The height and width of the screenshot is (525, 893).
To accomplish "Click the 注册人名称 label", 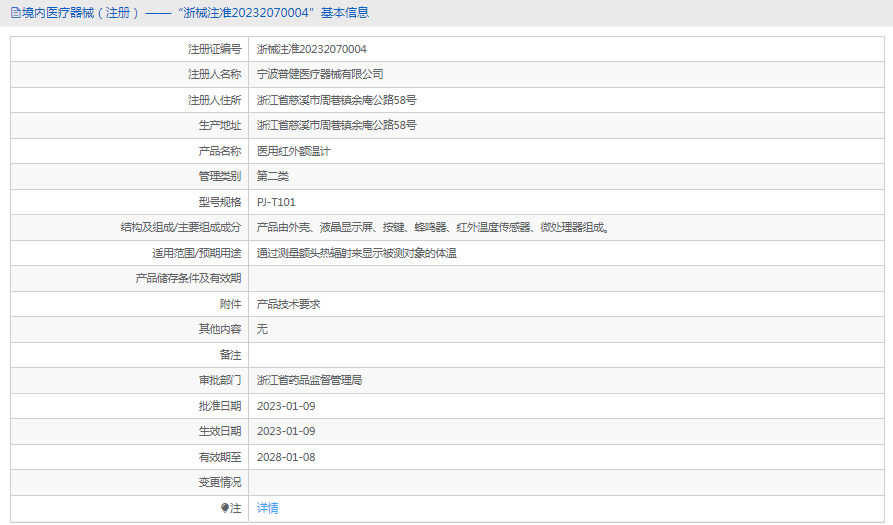I will (215, 75).
